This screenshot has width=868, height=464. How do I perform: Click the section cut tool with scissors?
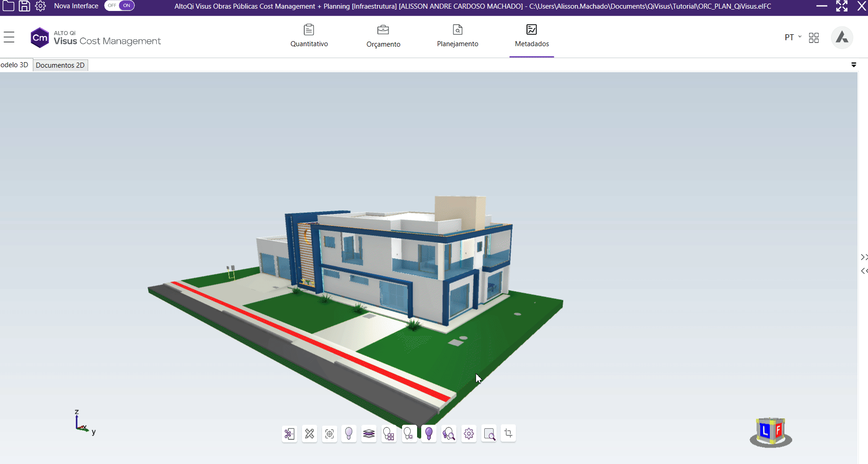289,433
